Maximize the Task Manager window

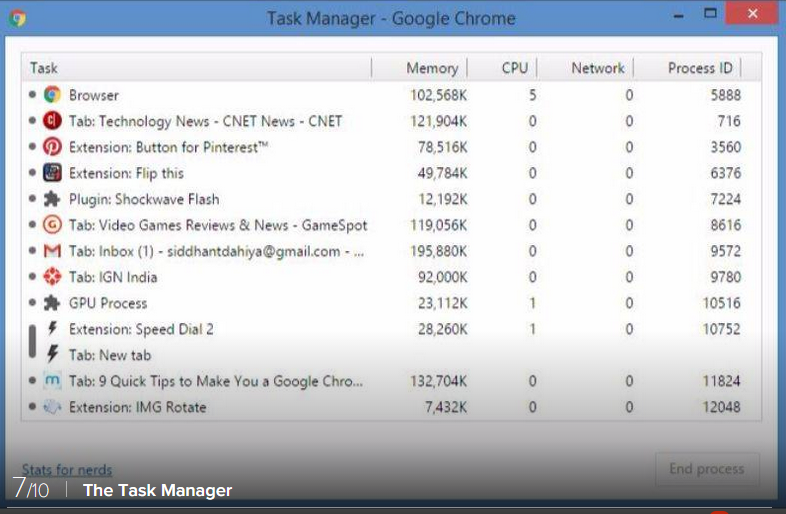click(x=710, y=14)
